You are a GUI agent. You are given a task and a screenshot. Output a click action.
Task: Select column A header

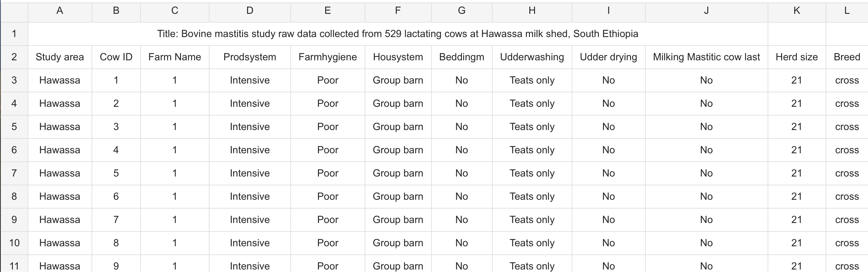(60, 11)
